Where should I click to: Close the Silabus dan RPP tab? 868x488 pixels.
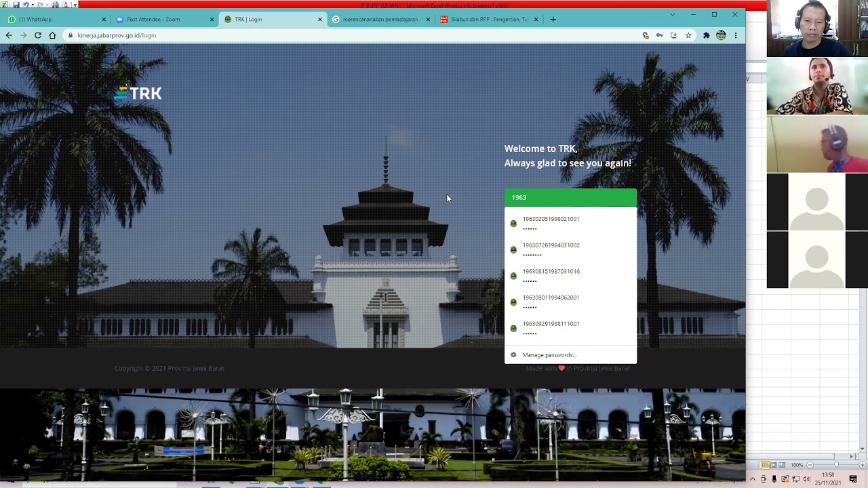[536, 20]
